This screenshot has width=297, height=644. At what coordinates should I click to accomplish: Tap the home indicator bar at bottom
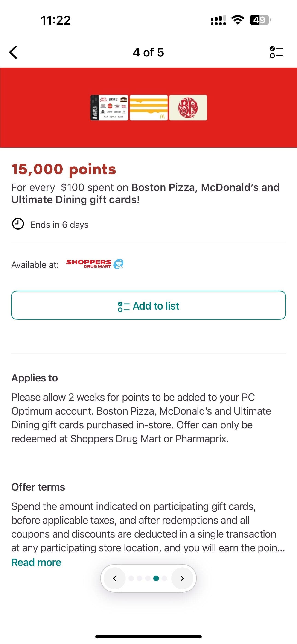[x=148, y=636]
